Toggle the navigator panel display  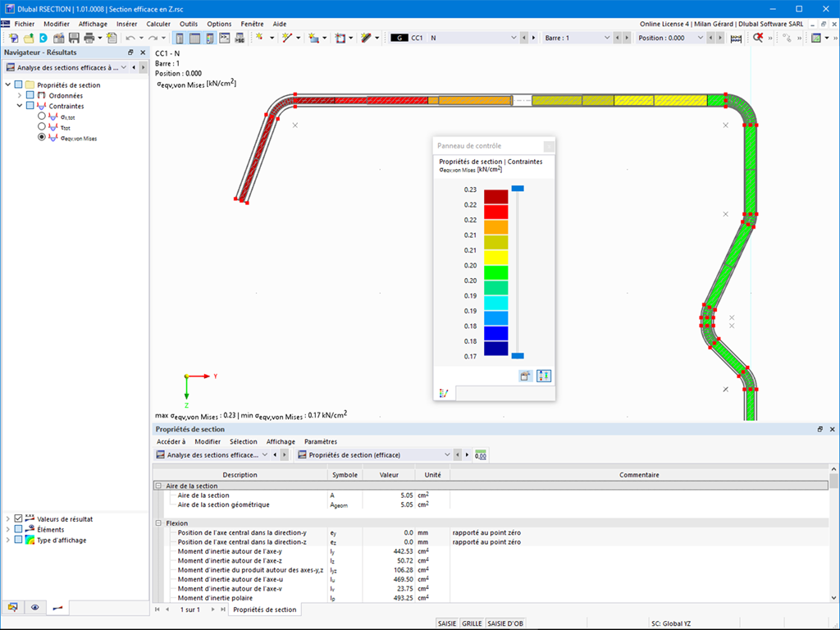tap(180, 38)
